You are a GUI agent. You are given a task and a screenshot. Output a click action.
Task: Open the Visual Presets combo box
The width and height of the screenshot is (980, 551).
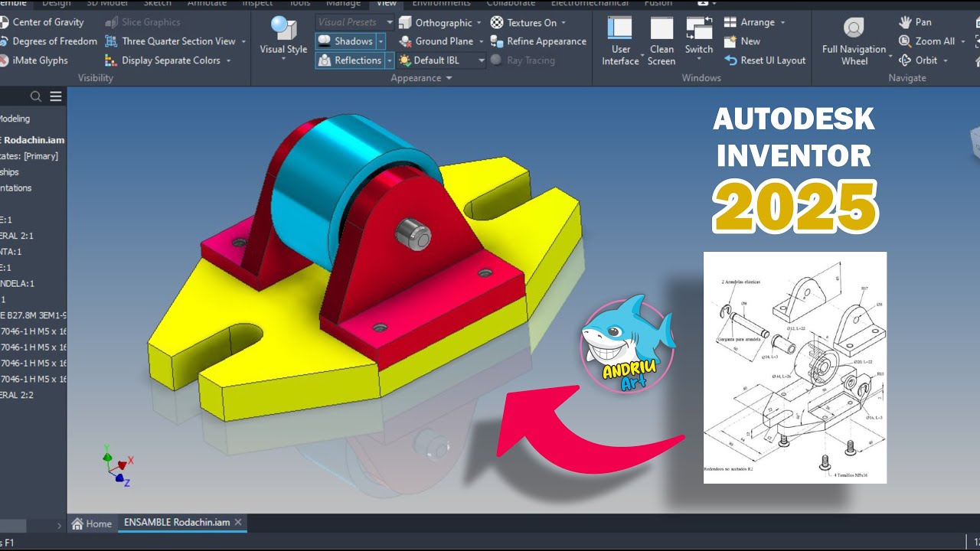(x=355, y=22)
